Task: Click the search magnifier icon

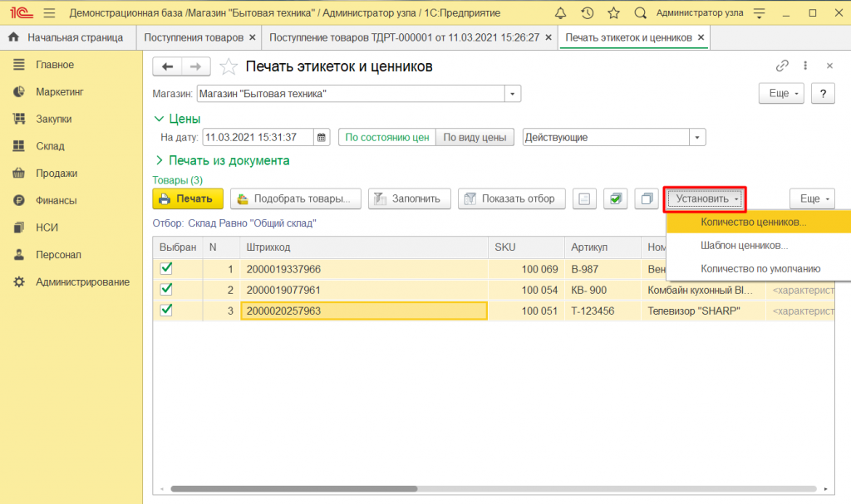Action: [640, 13]
